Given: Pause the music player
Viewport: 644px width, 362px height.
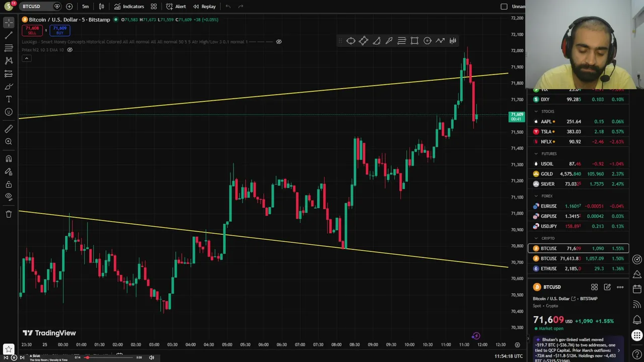Looking at the screenshot, I should [14, 357].
